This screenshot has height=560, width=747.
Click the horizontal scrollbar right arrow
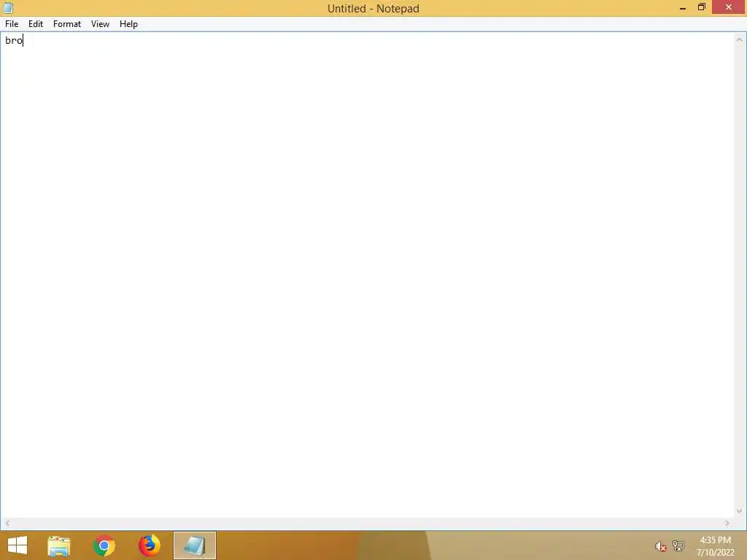click(727, 524)
